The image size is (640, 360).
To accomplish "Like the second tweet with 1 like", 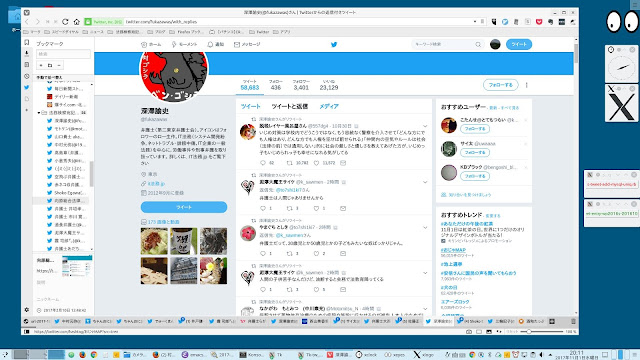I will tap(316, 208).
